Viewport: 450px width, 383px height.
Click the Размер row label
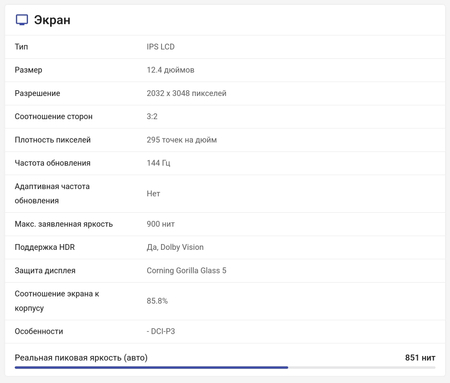(28, 70)
